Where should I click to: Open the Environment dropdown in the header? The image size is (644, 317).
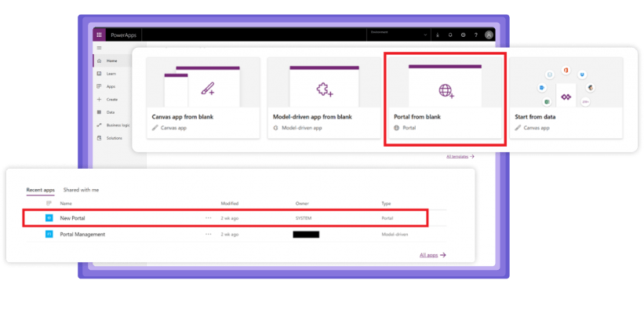tap(398, 35)
